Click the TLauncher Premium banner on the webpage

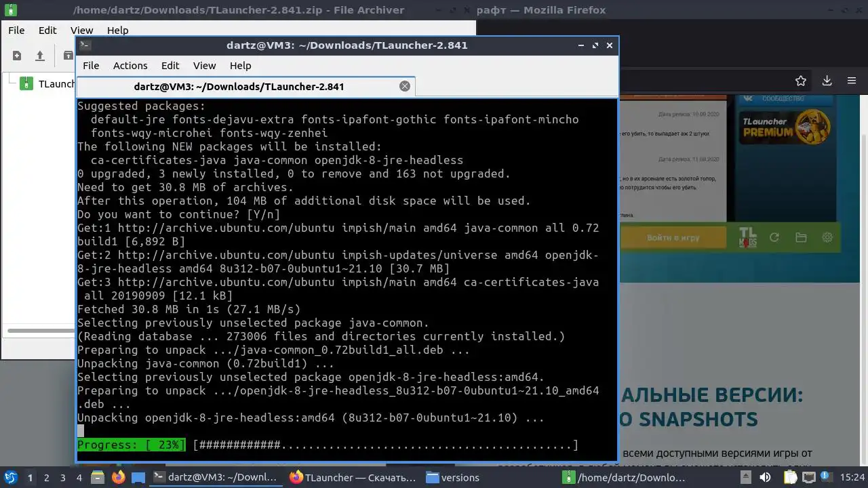[785, 127]
